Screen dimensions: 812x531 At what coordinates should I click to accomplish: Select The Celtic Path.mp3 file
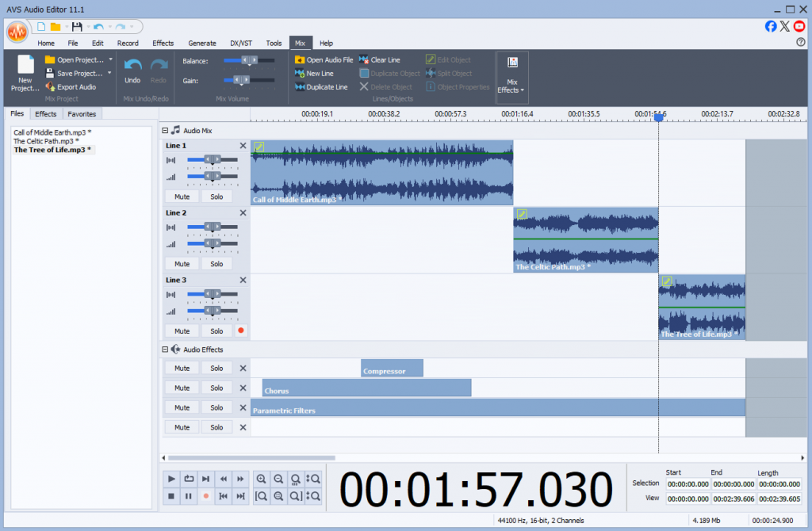tap(46, 141)
